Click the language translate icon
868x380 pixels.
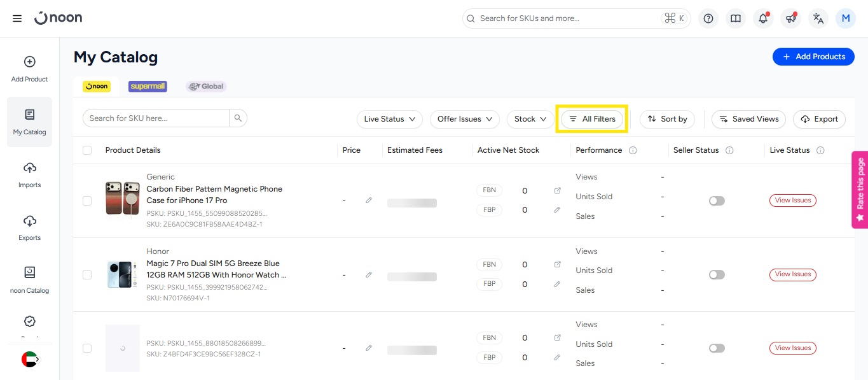click(818, 18)
